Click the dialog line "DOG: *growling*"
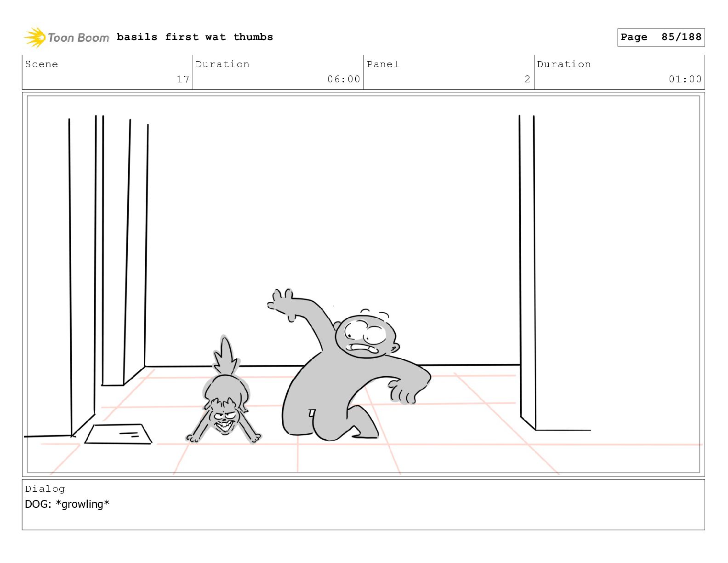This screenshot has height=563, width=728. pyautogui.click(x=67, y=504)
